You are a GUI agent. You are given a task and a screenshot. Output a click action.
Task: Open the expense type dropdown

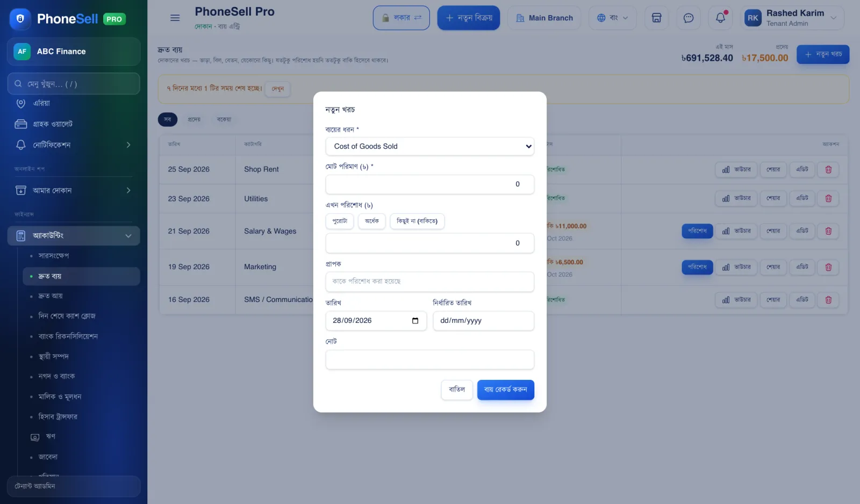coord(429,146)
